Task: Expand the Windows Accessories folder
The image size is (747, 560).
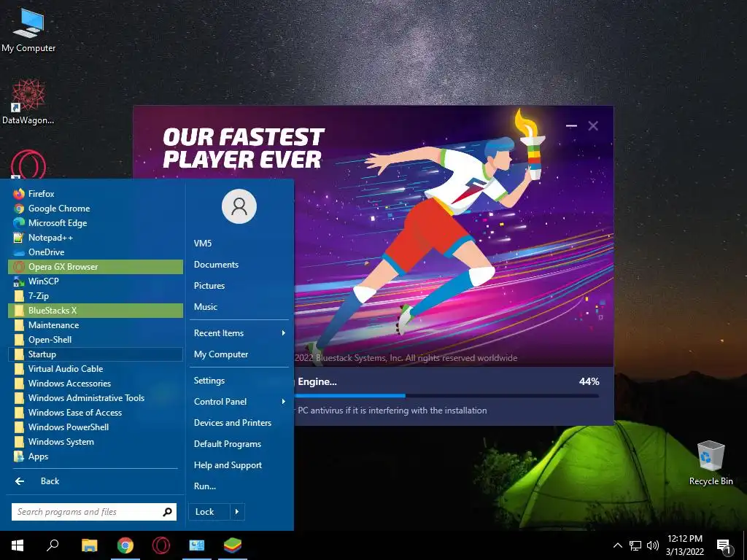Action: click(x=96, y=384)
